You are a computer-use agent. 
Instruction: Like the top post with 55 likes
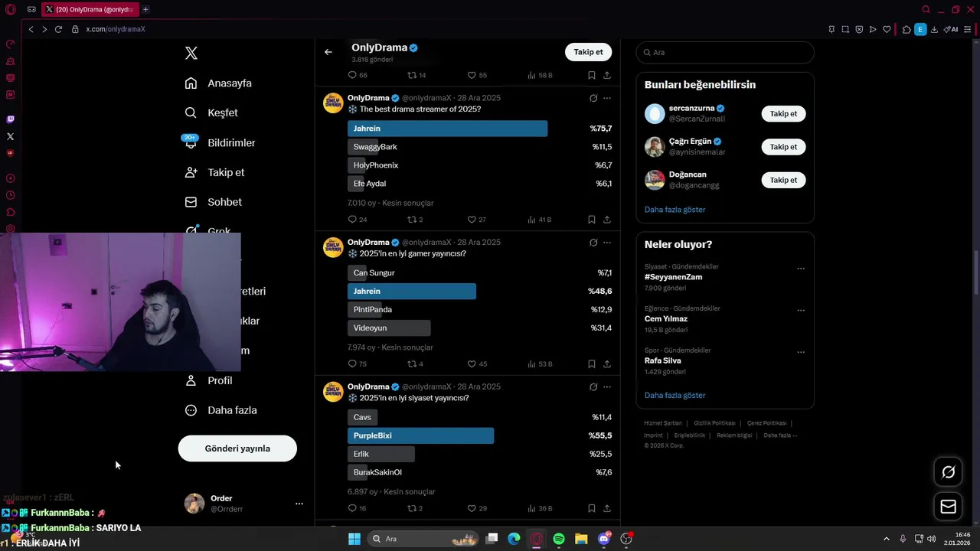pyautogui.click(x=476, y=75)
